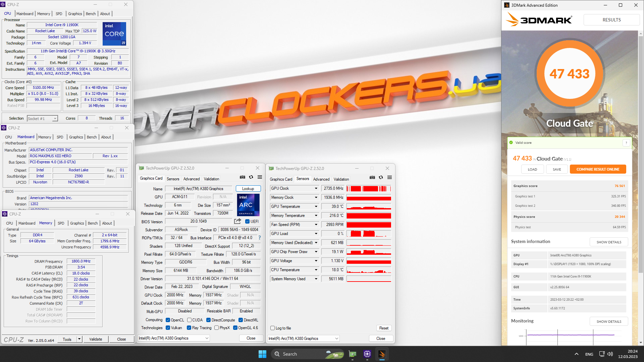
Task: Open hamburger menu in GPU-Z Sensors window
Action: point(389,177)
